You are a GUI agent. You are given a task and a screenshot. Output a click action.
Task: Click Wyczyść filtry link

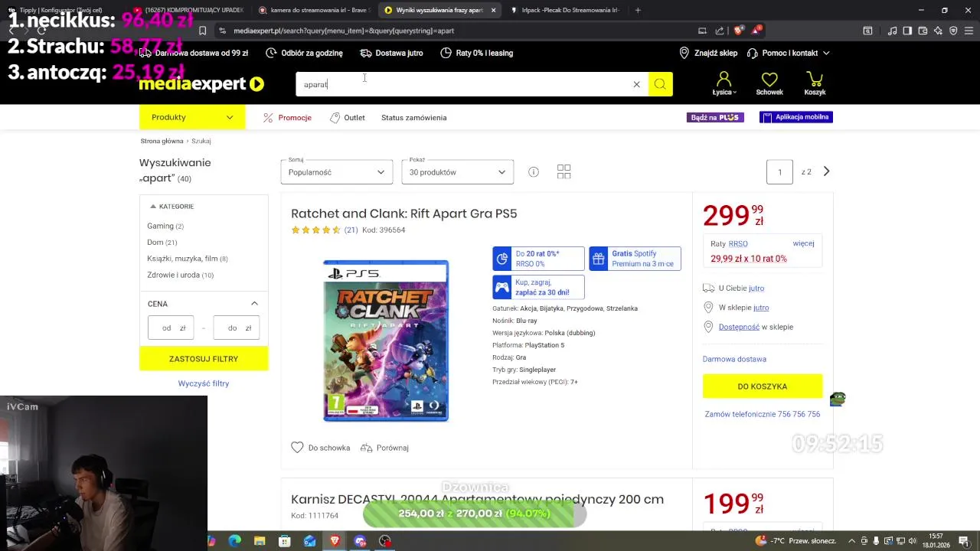point(204,383)
